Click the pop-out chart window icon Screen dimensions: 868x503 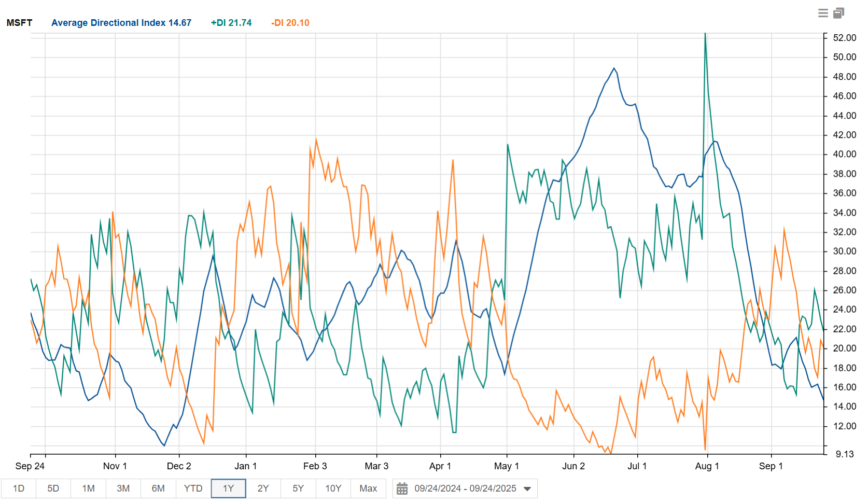838,13
